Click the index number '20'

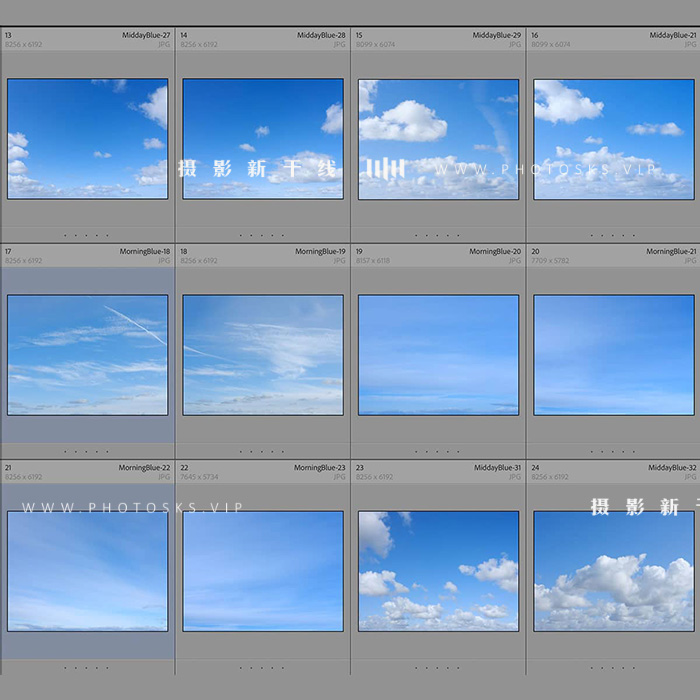pos(535,252)
